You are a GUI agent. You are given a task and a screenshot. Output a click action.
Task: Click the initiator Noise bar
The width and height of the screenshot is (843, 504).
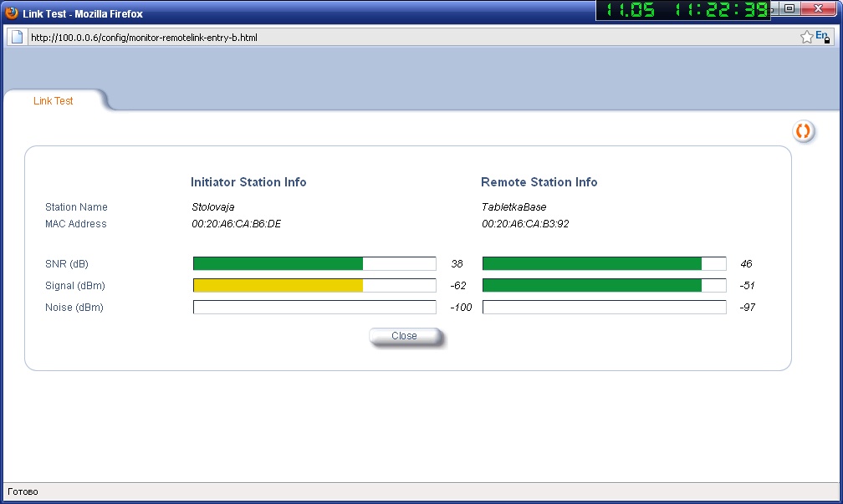pos(314,307)
